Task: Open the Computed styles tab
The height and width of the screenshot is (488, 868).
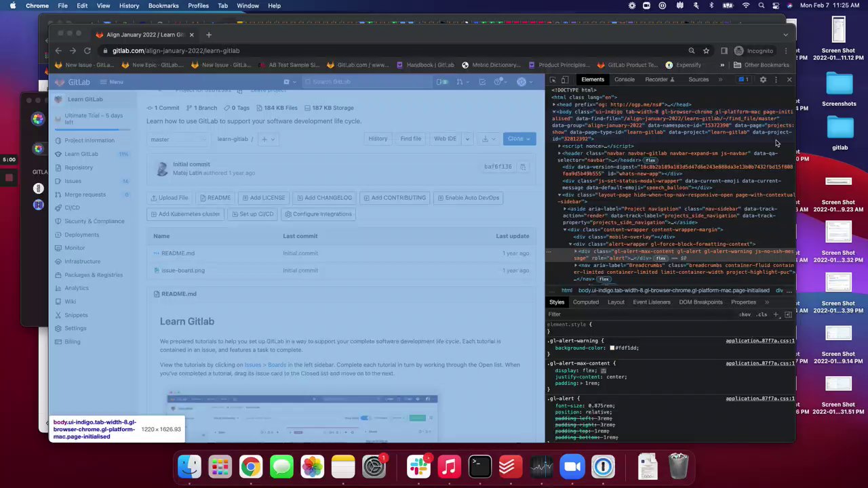Action: click(586, 302)
